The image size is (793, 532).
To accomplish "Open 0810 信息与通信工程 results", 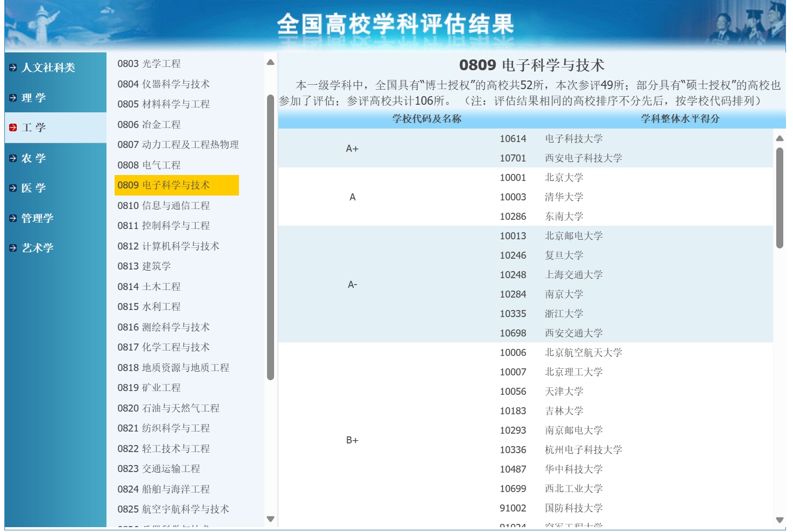I will point(164,206).
